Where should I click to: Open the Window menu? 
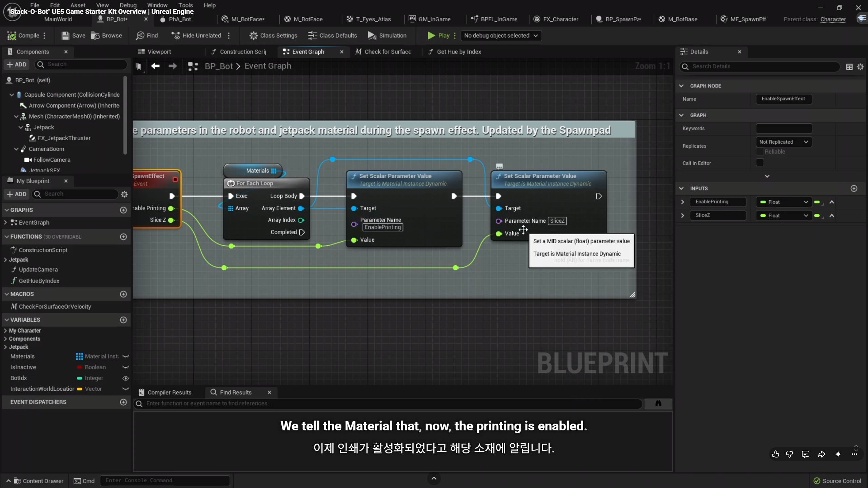click(157, 5)
